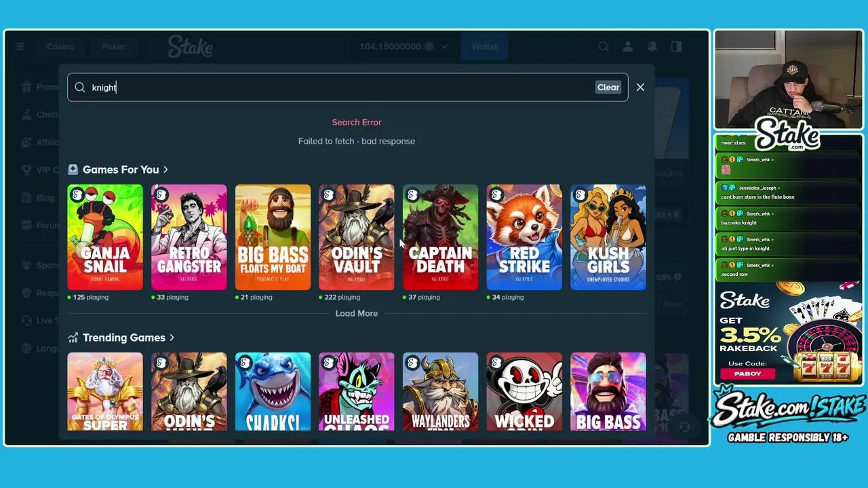This screenshot has height=488, width=868.
Task: Click the Stake badge on Captain Death
Action: coord(412,195)
